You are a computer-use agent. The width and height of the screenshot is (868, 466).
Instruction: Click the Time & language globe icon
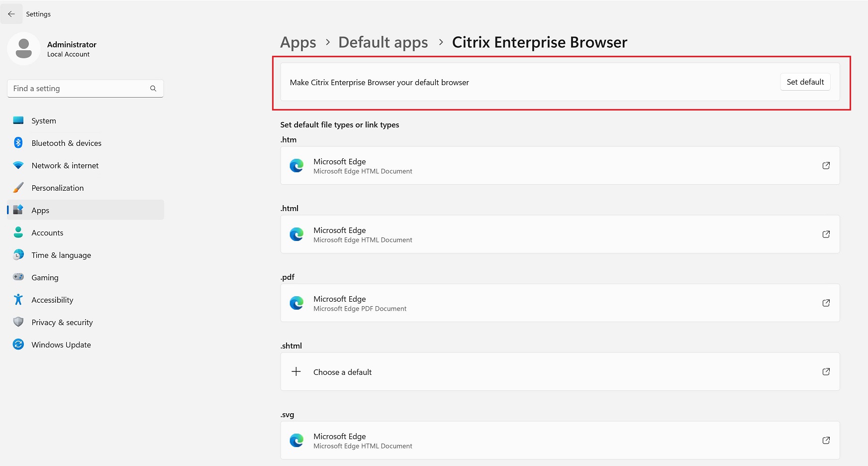18,255
